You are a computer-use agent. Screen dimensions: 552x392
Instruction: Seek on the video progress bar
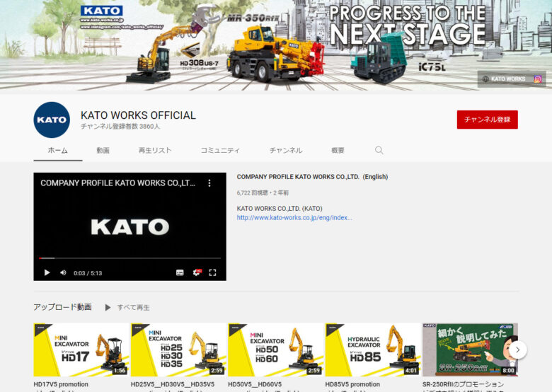pos(130,258)
